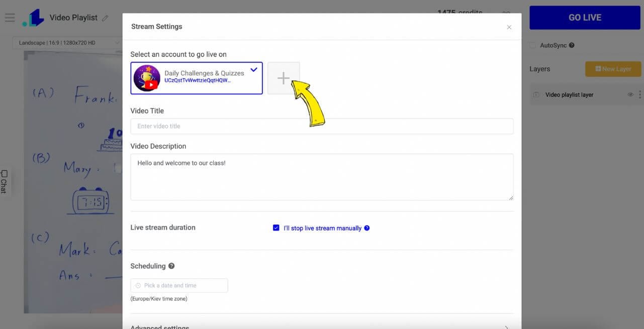Click the Video Playlist title text
The image size is (644, 329).
pyautogui.click(x=73, y=18)
